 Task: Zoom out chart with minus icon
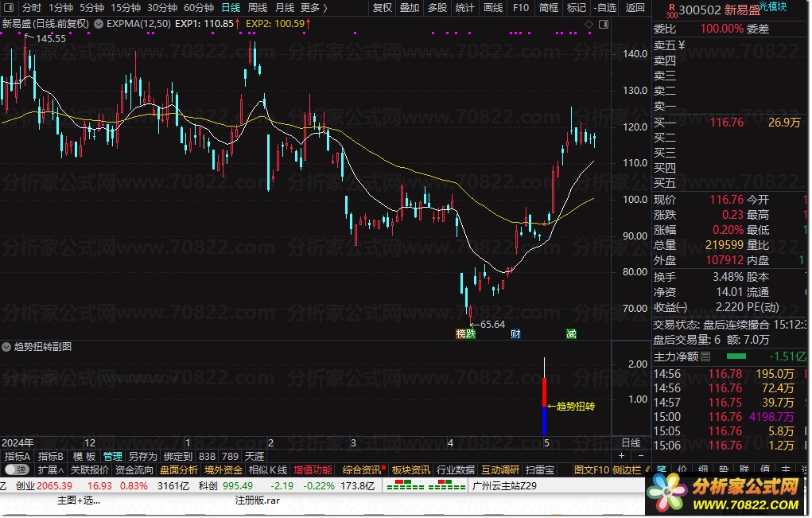click(640, 456)
